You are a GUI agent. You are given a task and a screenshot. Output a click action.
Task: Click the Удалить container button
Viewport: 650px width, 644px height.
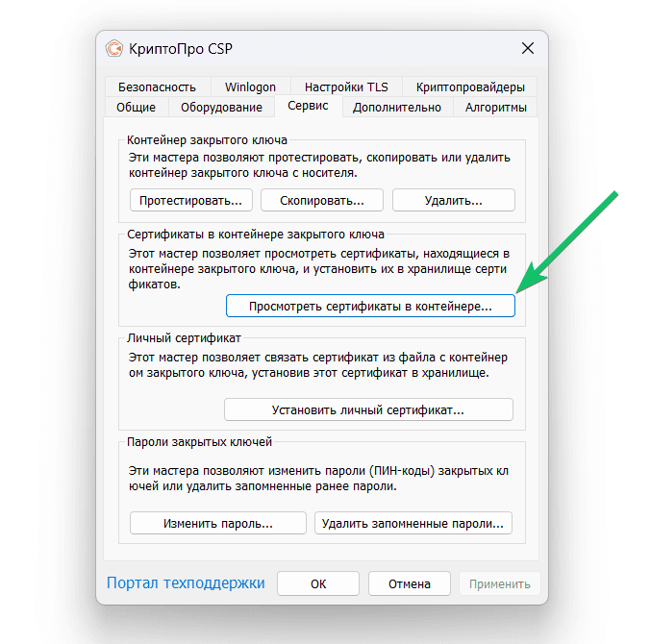454,201
